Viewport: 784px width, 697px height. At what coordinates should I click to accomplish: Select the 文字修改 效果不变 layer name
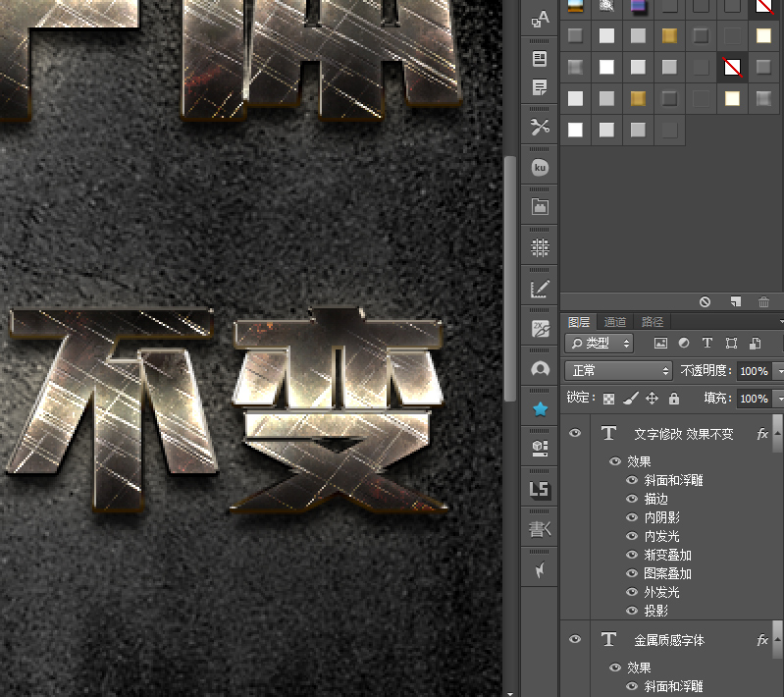(684, 434)
